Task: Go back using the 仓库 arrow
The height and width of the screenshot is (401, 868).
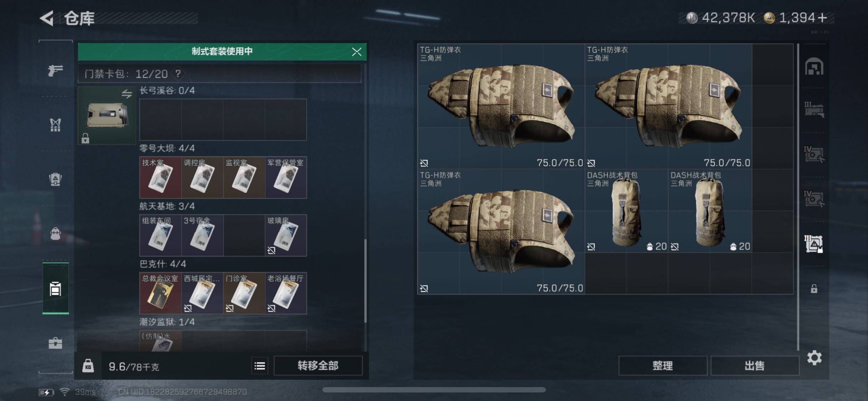Action: (x=47, y=18)
